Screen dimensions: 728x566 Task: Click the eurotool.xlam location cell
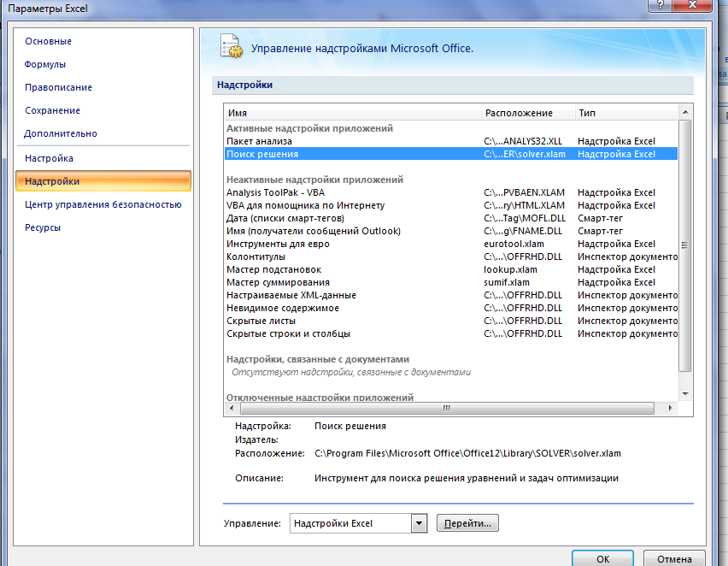514,244
